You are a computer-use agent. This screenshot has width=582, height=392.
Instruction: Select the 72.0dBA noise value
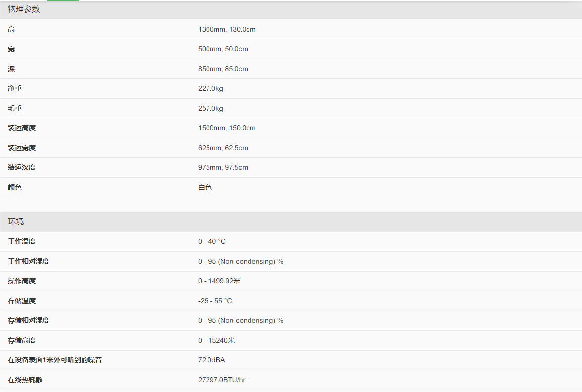click(211, 360)
